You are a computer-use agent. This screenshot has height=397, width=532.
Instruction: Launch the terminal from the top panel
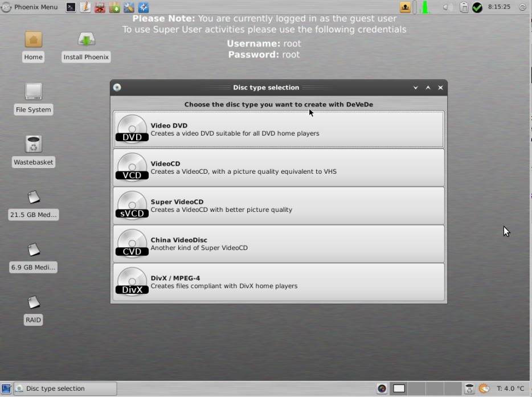click(x=71, y=7)
